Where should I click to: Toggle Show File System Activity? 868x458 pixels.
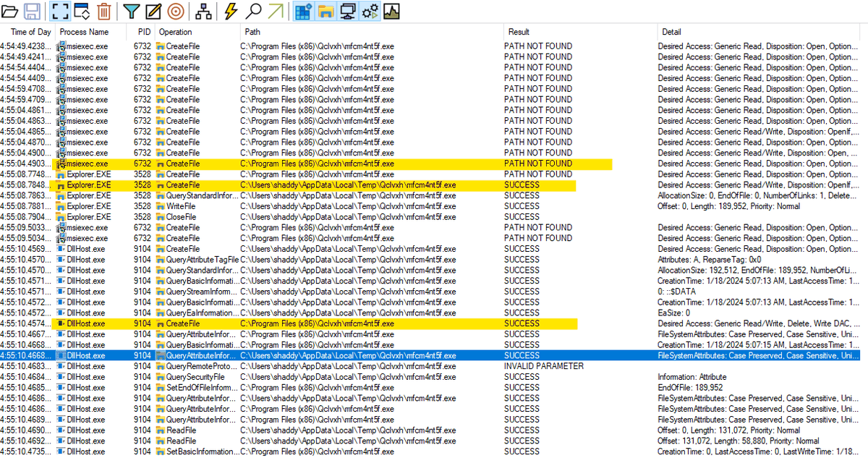point(325,11)
